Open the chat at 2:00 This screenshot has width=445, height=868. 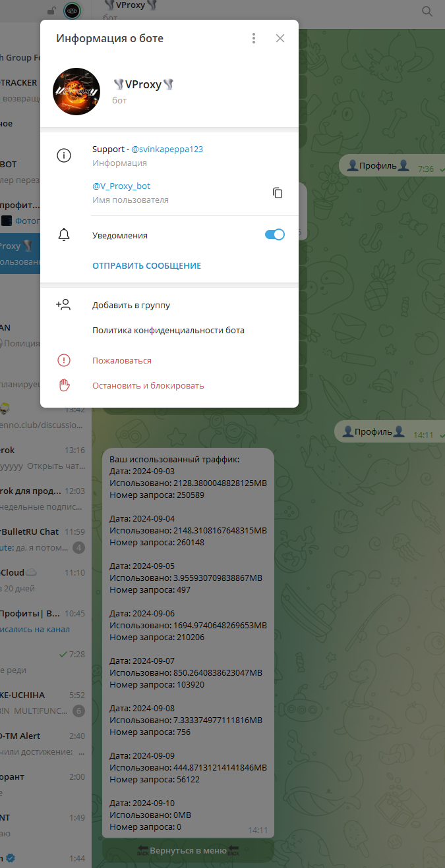[x=45, y=784]
